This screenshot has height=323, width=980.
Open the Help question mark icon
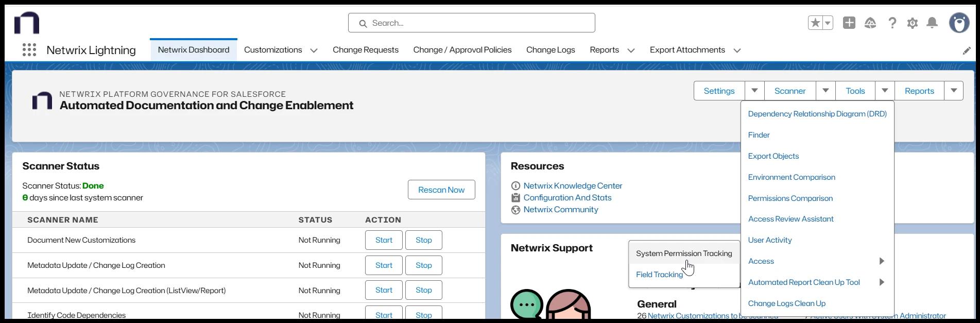click(x=892, y=23)
